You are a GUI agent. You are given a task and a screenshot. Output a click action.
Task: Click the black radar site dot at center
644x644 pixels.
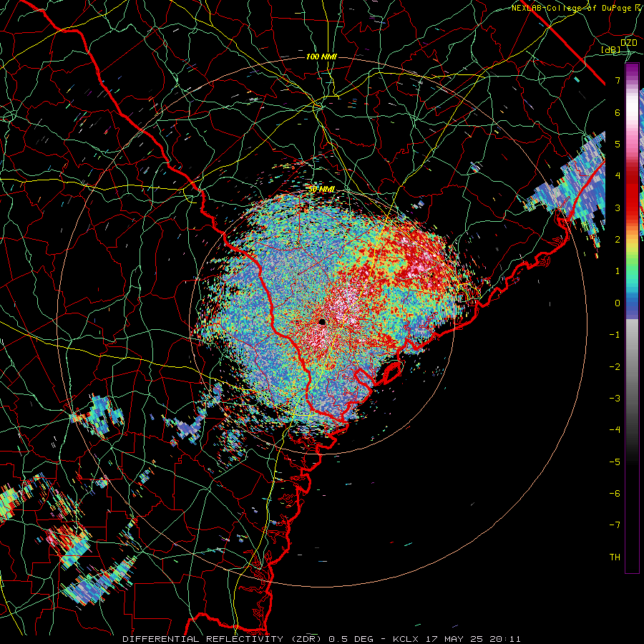(x=323, y=321)
